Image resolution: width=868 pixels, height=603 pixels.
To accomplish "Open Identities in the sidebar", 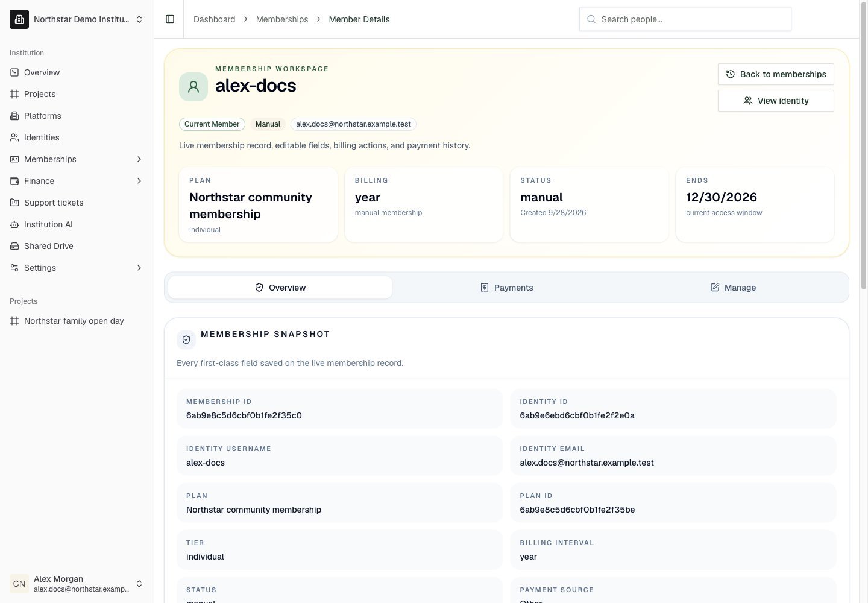I will click(77, 137).
